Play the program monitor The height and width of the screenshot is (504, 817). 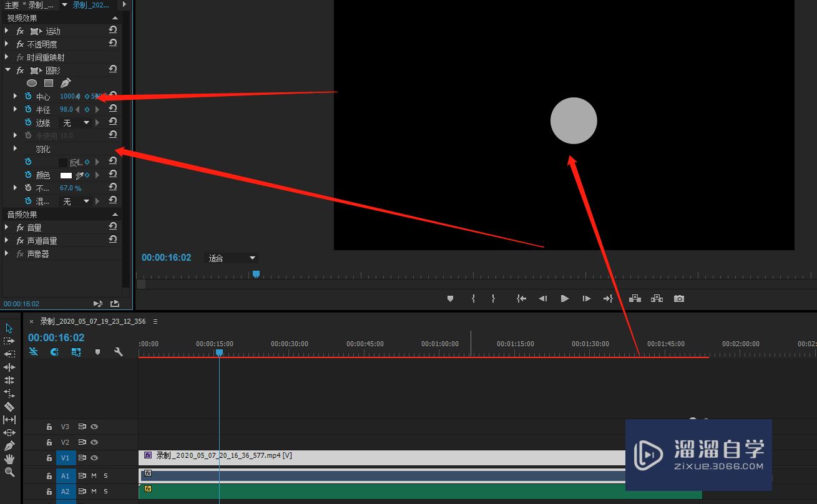pyautogui.click(x=564, y=299)
